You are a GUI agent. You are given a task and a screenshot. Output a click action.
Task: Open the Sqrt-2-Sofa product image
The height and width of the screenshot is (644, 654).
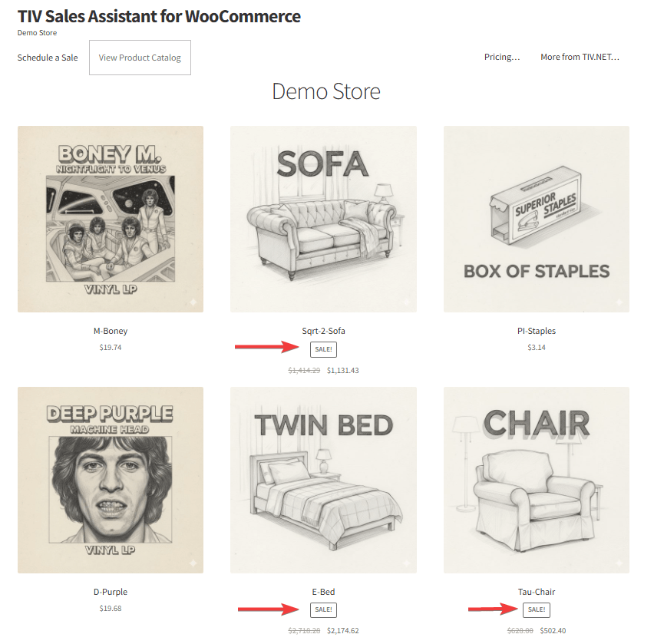coord(323,219)
